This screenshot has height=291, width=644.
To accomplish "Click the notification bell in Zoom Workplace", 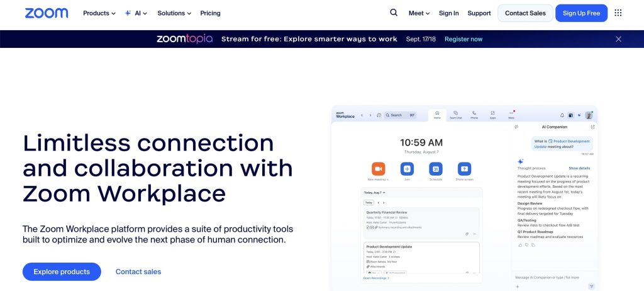I will [x=562, y=116].
